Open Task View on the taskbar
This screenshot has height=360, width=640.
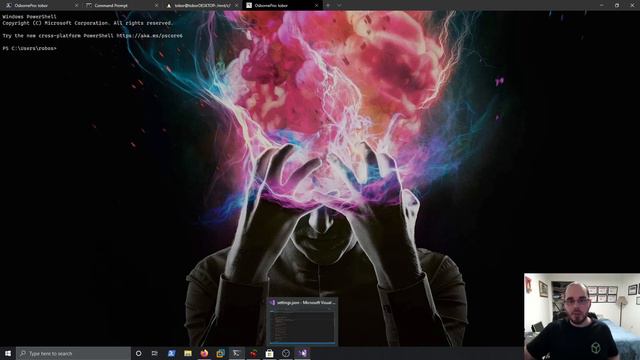click(x=155, y=353)
